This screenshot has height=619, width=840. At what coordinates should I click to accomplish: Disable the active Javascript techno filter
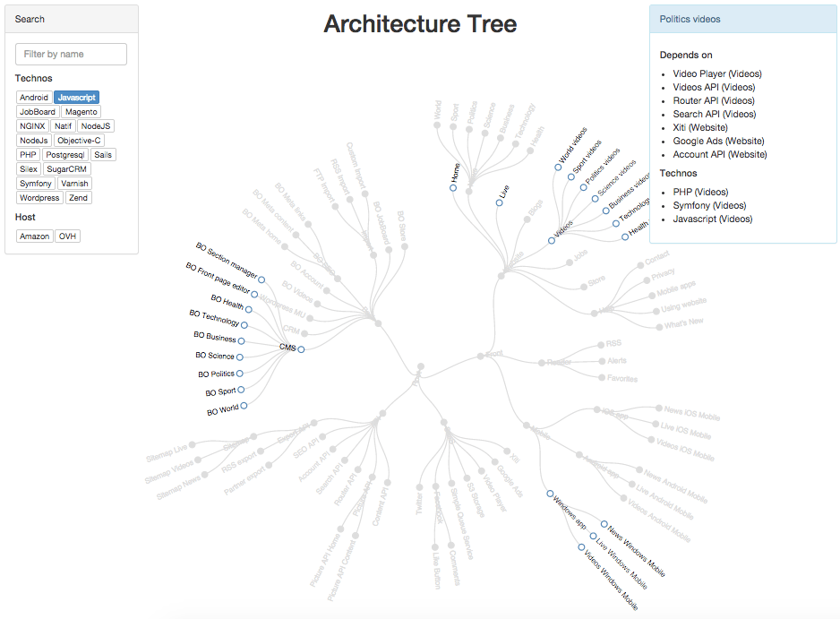[x=76, y=97]
